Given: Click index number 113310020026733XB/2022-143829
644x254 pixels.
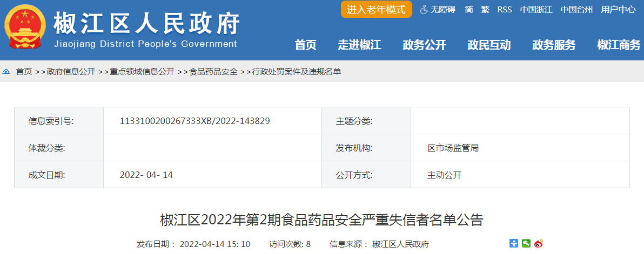Looking at the screenshot, I should point(194,121).
